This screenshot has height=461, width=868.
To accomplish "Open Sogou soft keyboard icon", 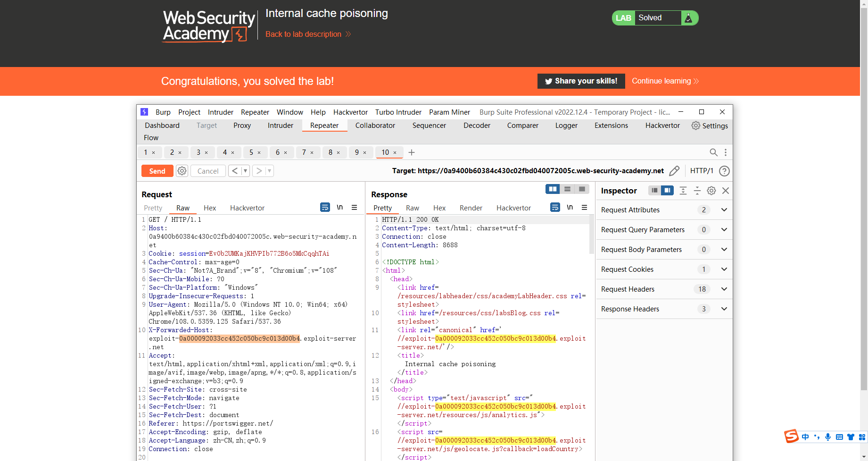I will (x=839, y=437).
